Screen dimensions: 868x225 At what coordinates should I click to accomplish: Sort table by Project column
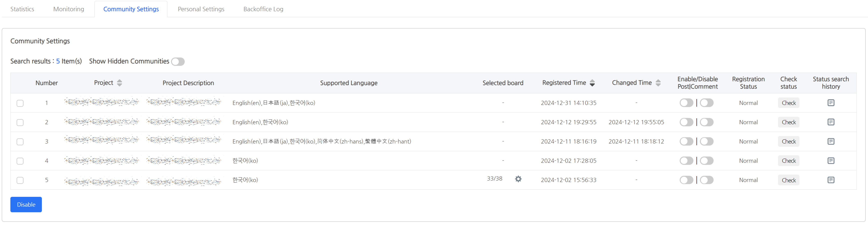coord(119,83)
